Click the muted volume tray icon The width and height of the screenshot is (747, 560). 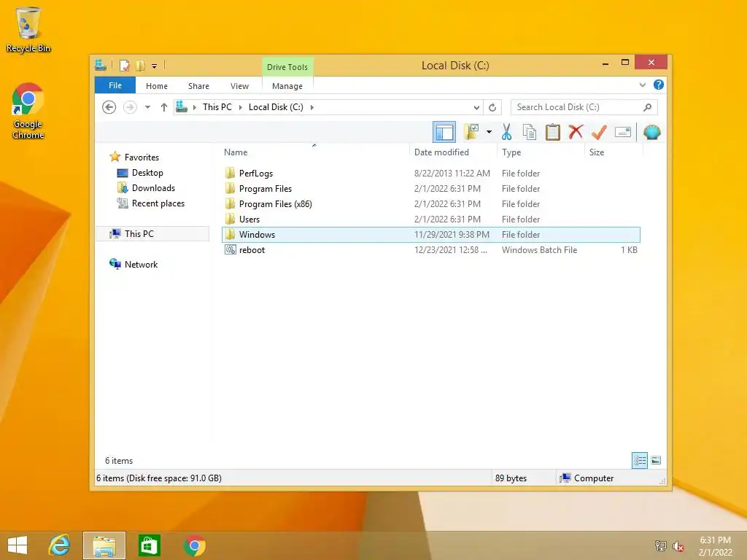click(x=678, y=546)
